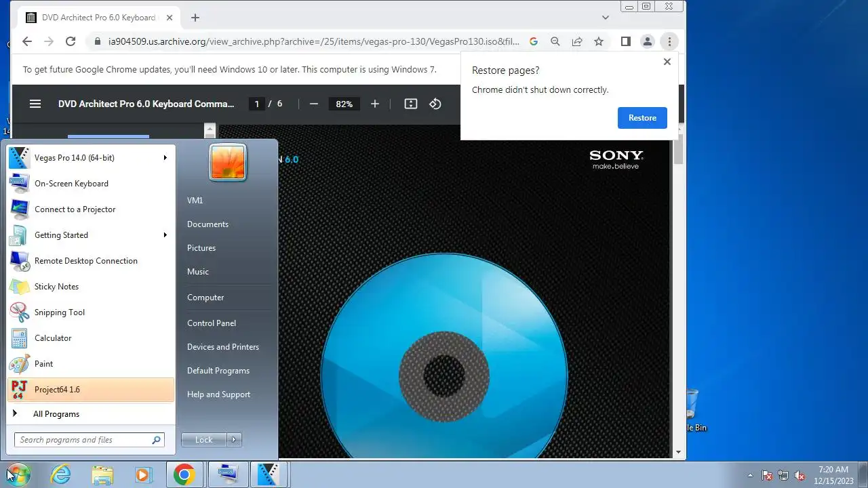
Task: Click the Chrome address bar URL
Action: coord(314,41)
